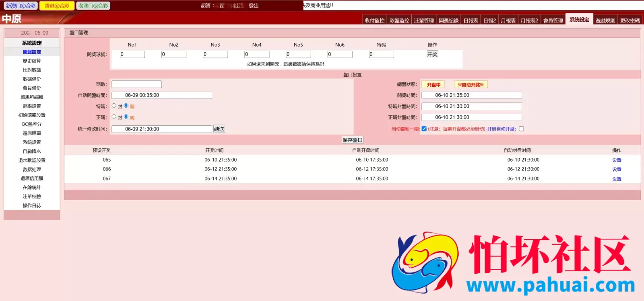
Task: Focus the No2 ball number field
Action: [174, 54]
